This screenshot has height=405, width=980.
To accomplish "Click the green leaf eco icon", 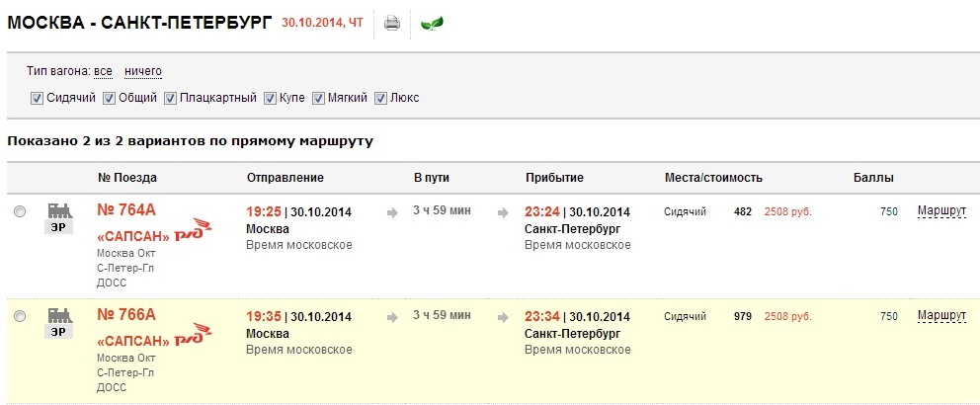I will click(432, 23).
